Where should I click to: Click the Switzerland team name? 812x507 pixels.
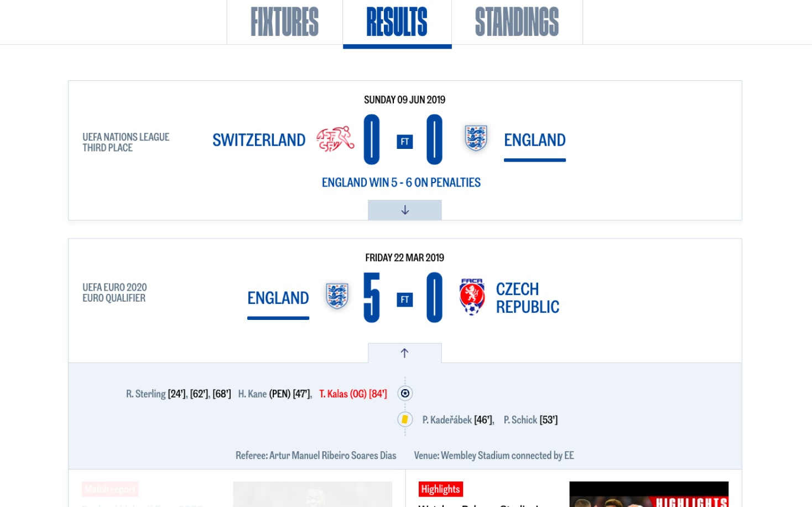coord(259,140)
